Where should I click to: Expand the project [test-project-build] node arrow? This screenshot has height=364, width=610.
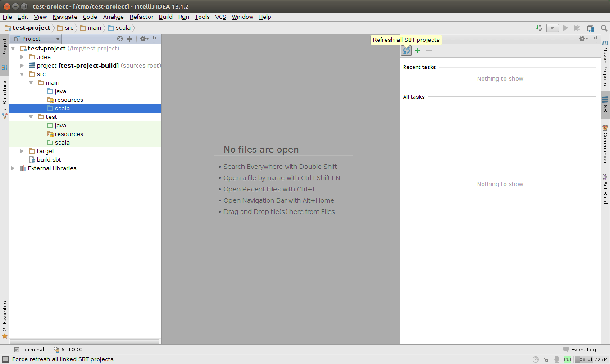pos(22,65)
